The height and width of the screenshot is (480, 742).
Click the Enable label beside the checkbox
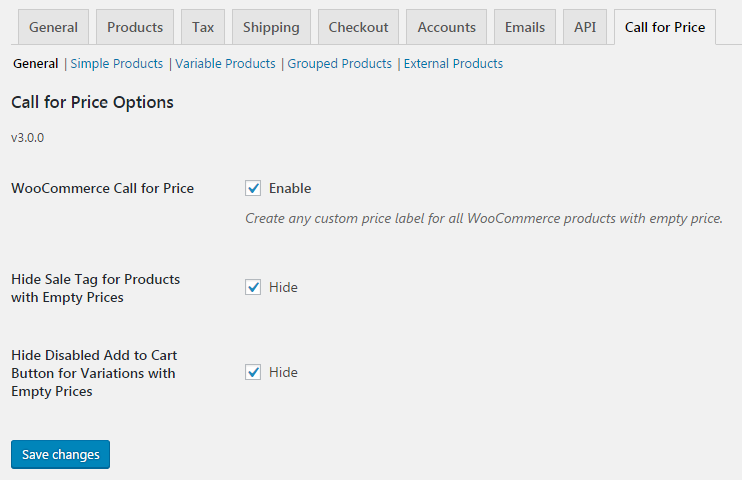pyautogui.click(x=290, y=188)
